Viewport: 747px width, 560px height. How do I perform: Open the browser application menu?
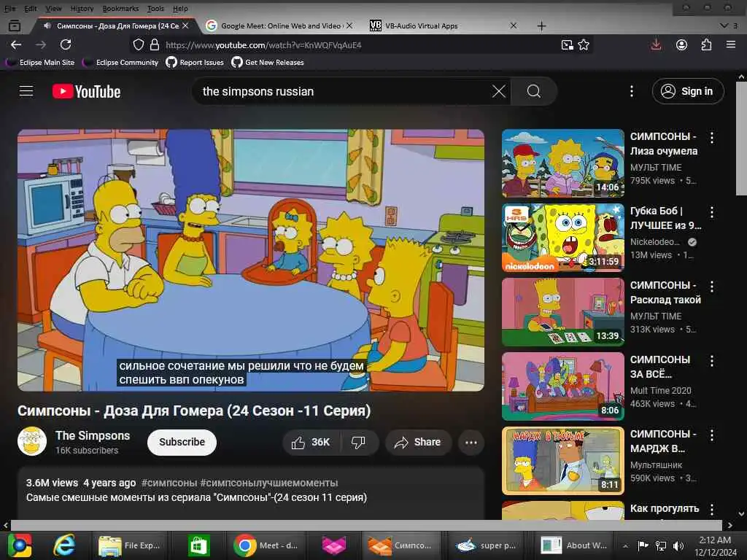point(731,44)
